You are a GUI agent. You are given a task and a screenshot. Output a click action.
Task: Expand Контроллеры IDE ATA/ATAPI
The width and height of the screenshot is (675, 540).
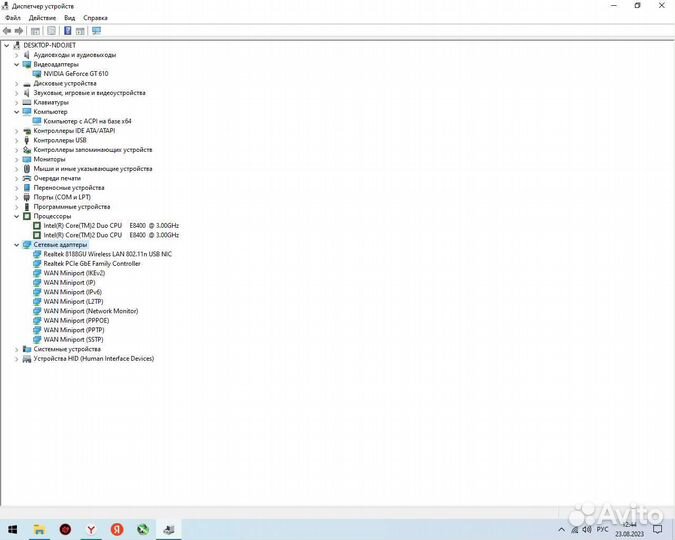click(x=16, y=131)
